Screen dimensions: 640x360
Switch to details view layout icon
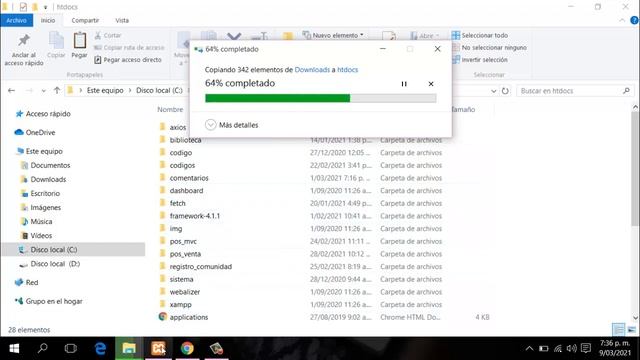619,329
